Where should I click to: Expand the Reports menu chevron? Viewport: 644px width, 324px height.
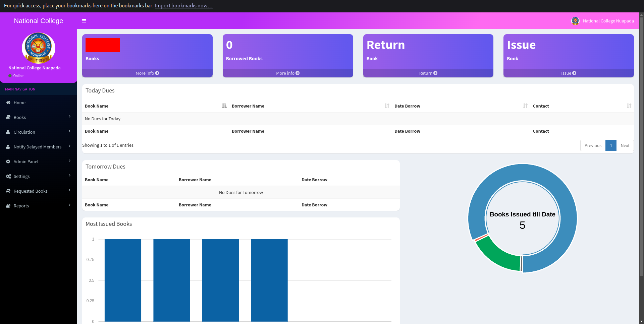pos(69,205)
